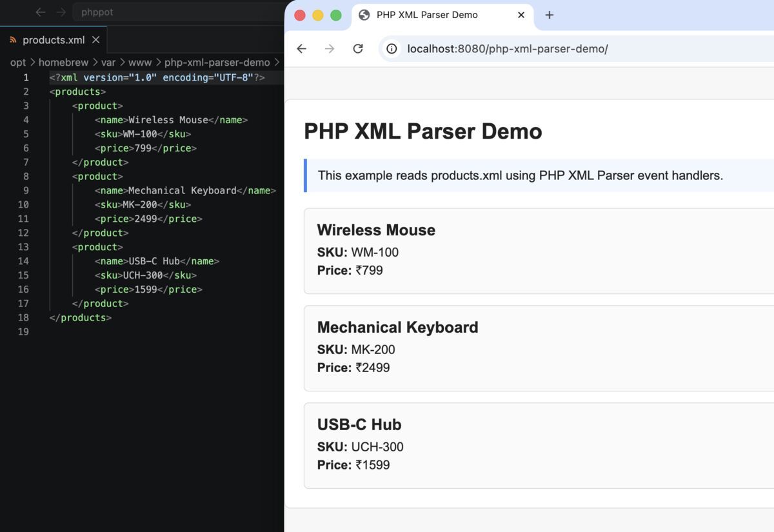Image resolution: width=774 pixels, height=532 pixels.
Task: Select the products.xml editor tab
Action: click(53, 40)
